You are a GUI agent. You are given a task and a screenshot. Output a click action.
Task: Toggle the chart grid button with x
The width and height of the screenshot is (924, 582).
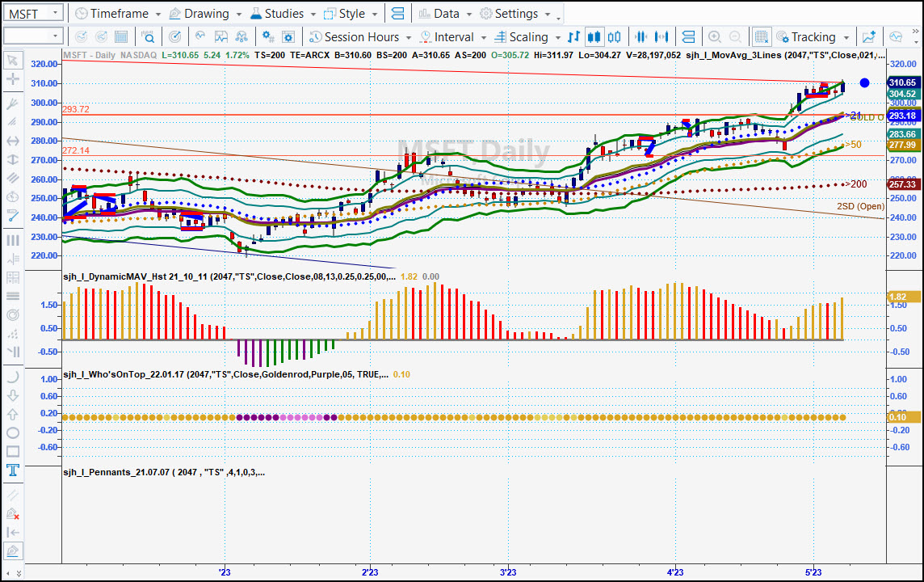(x=762, y=37)
